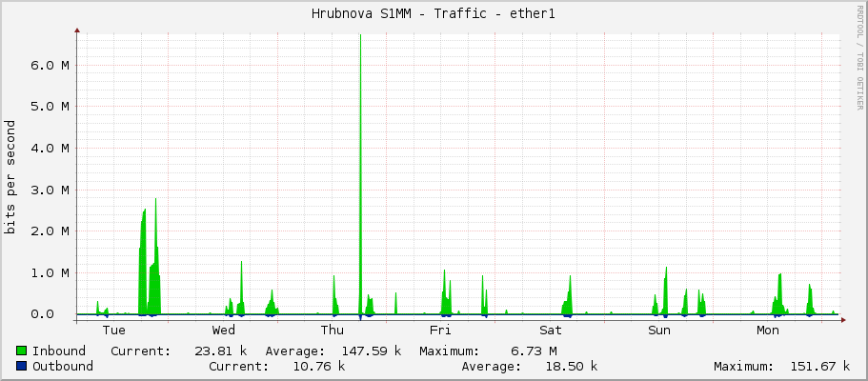Viewport: 868px width, 381px height.
Task: Click the 'Outbound' legend label
Action: tap(63, 367)
